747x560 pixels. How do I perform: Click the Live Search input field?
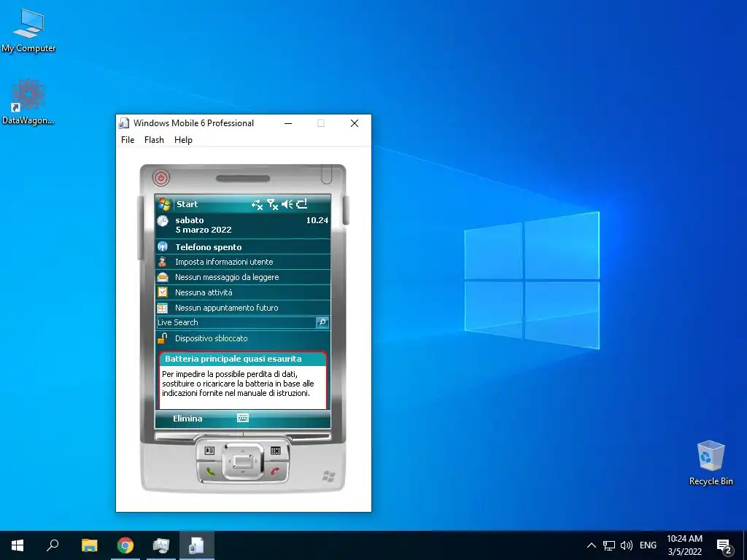tap(236, 322)
